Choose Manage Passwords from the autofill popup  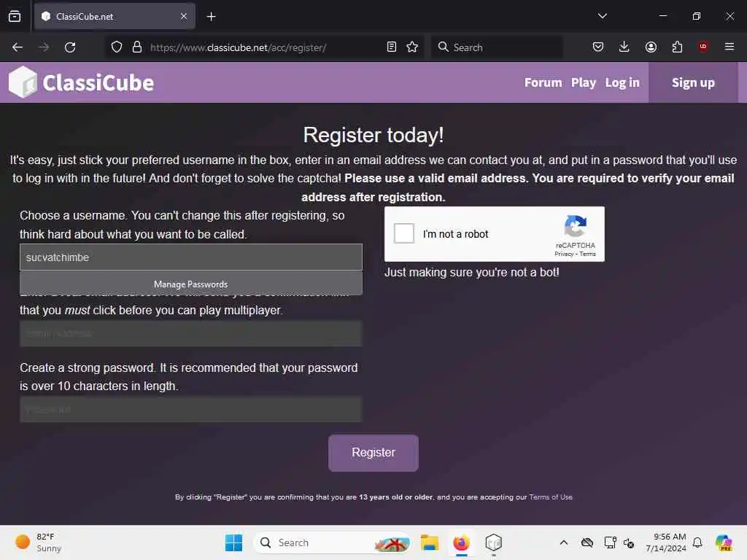[x=191, y=284]
